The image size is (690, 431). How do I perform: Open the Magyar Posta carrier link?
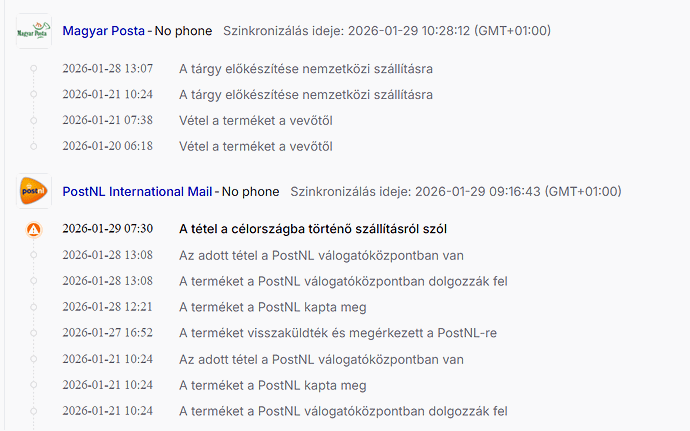click(103, 31)
